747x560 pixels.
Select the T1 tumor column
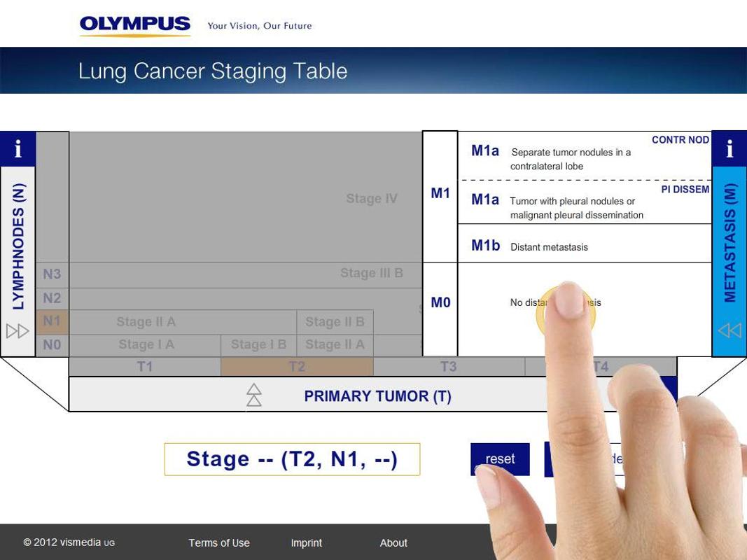145,365
